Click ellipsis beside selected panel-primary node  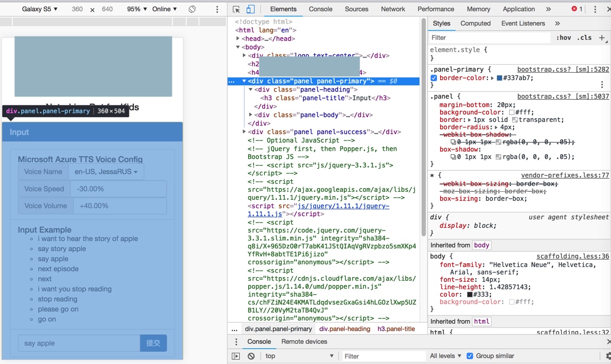tap(231, 81)
